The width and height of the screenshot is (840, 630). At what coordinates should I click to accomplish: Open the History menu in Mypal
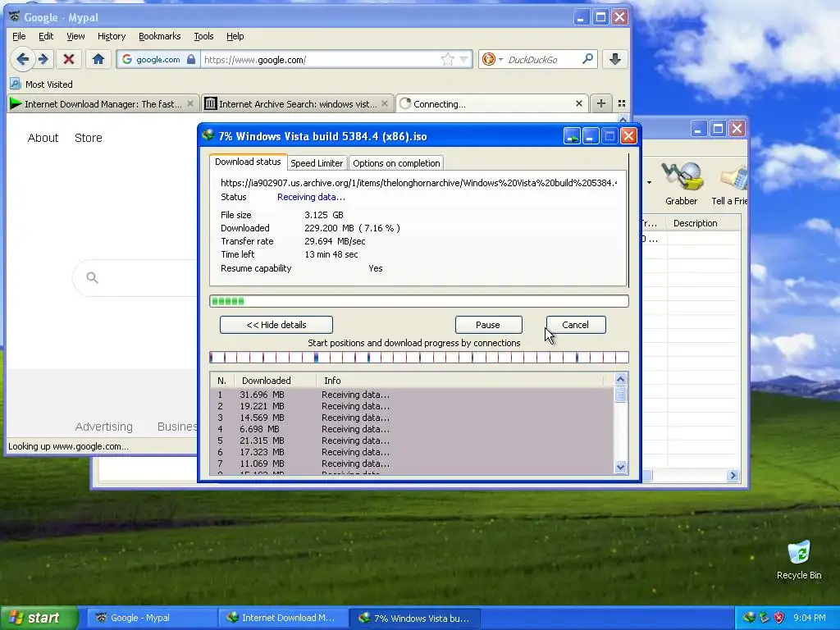coord(112,36)
